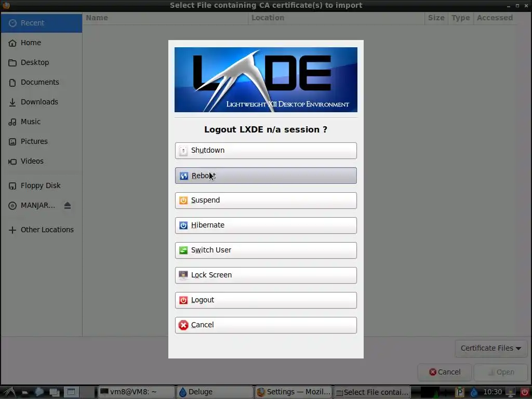The width and height of the screenshot is (532, 399).
Task: Open the file manager launcher in the taskbar
Action: click(x=25, y=392)
